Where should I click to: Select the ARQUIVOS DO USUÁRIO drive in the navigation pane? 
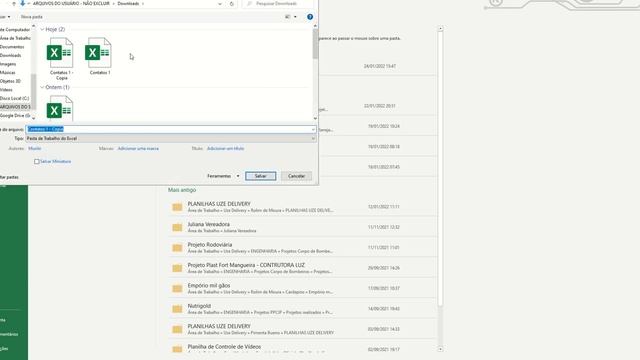point(15,107)
